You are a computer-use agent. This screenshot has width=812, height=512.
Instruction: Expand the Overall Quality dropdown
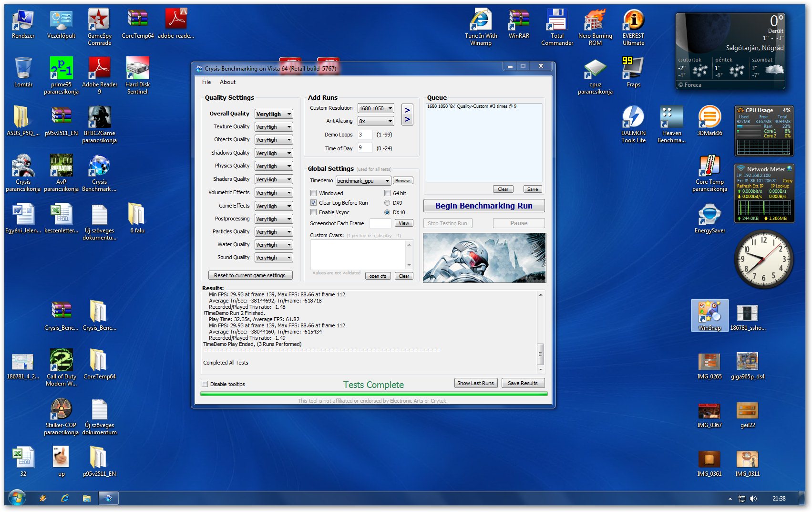[x=274, y=114]
